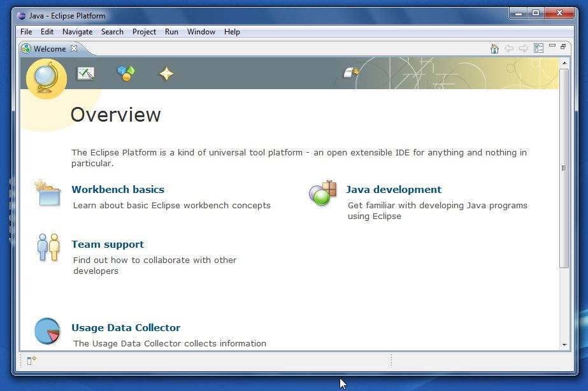Open the Workbench basics link
Image resolution: width=588 pixels, height=391 pixels.
117,189
